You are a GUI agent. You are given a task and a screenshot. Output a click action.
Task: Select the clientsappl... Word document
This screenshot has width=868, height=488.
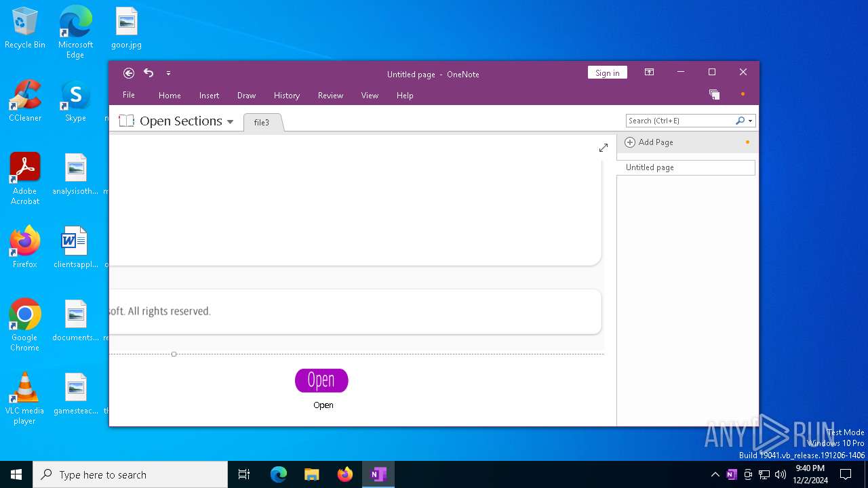[75, 247]
